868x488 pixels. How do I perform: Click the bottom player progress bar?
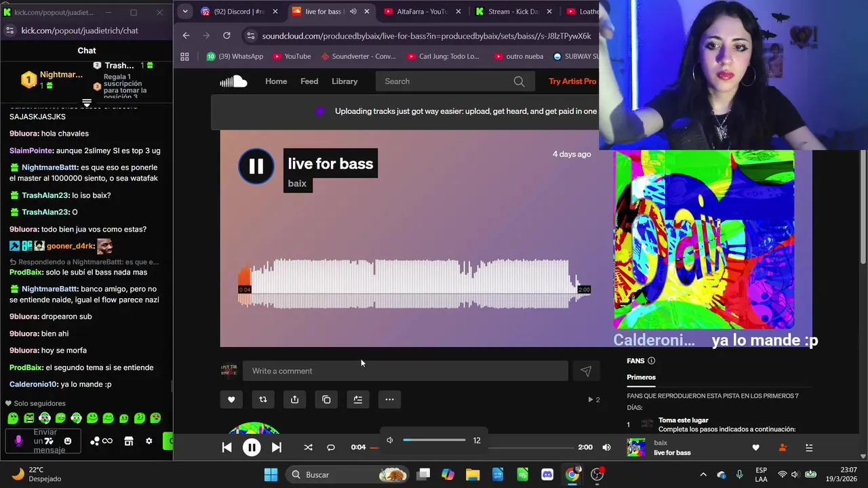click(471, 447)
